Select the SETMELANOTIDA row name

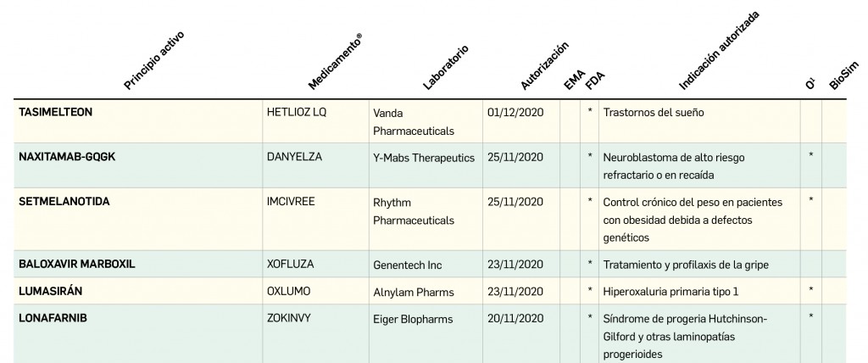pos(64,201)
